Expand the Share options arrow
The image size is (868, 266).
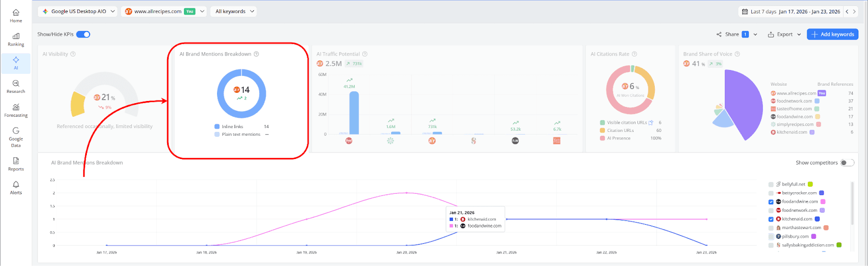pyautogui.click(x=755, y=34)
